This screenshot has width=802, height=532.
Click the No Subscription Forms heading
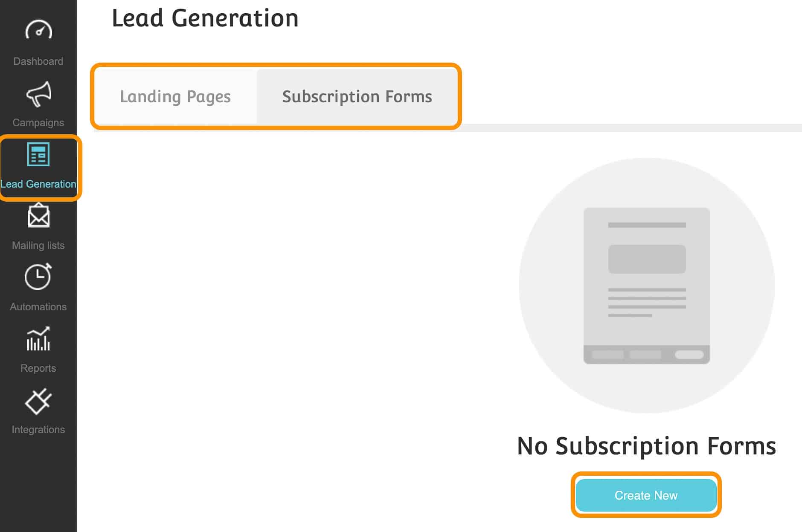(645, 446)
